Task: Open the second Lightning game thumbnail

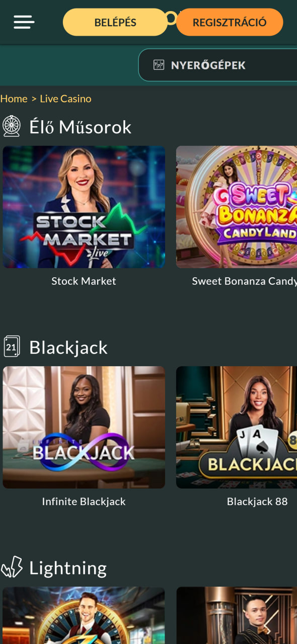Action: (x=237, y=615)
